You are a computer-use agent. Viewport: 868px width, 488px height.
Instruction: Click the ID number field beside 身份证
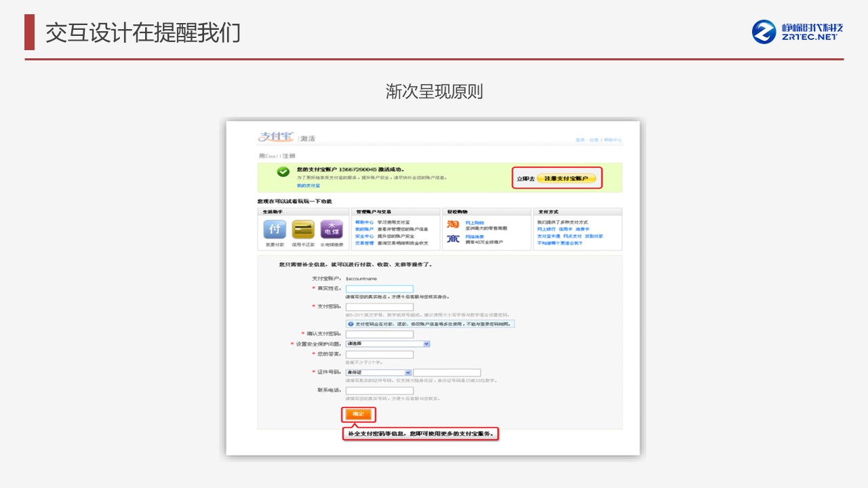pyautogui.click(x=447, y=373)
